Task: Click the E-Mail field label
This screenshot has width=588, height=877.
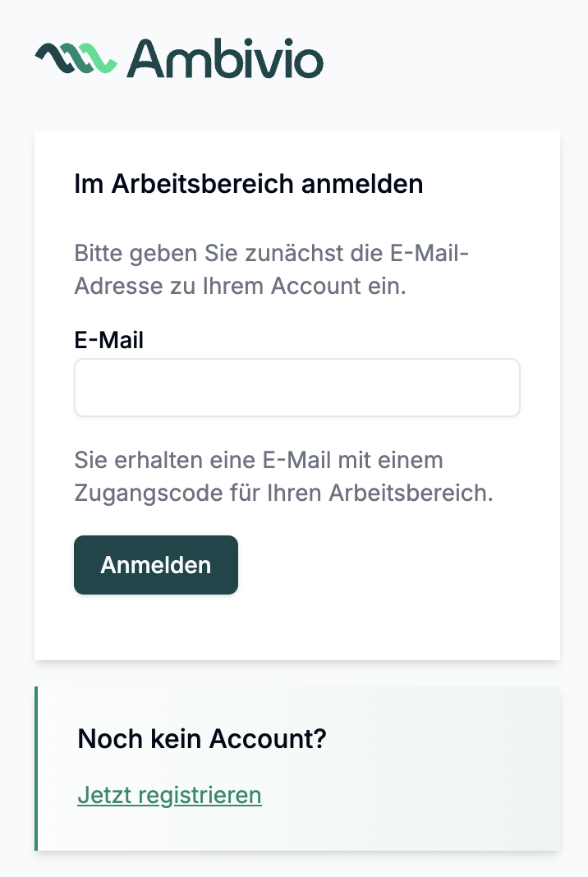Action: pyautogui.click(x=108, y=340)
